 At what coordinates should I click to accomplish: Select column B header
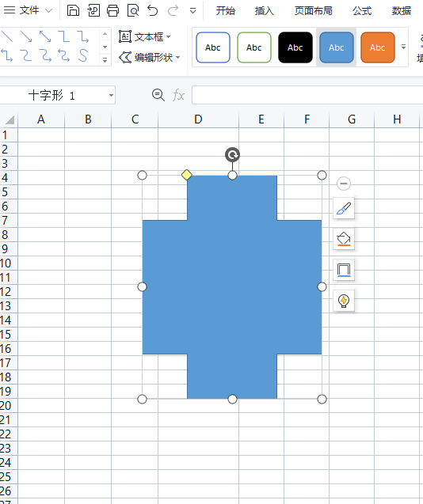tap(88, 119)
